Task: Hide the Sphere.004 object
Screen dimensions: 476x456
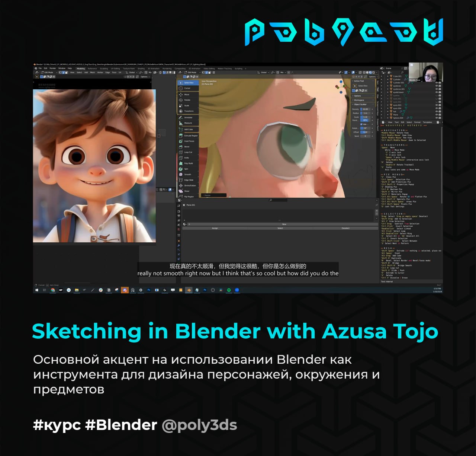Action: click(437, 118)
